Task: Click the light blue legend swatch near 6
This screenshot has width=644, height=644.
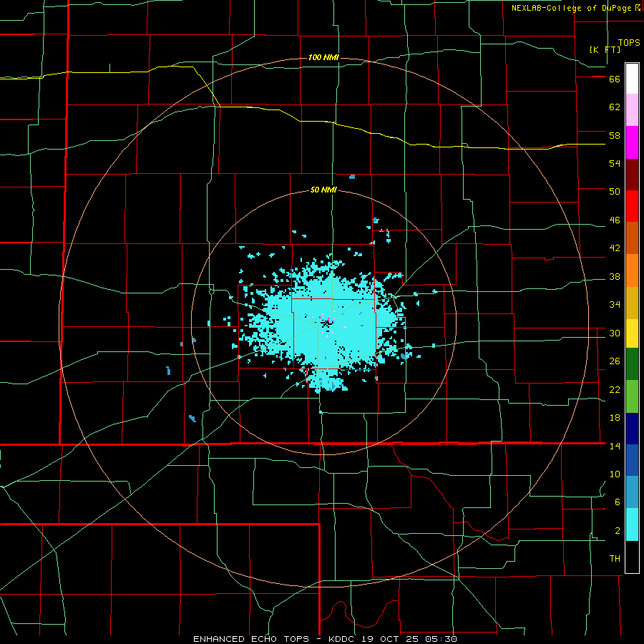Action: pyautogui.click(x=632, y=492)
